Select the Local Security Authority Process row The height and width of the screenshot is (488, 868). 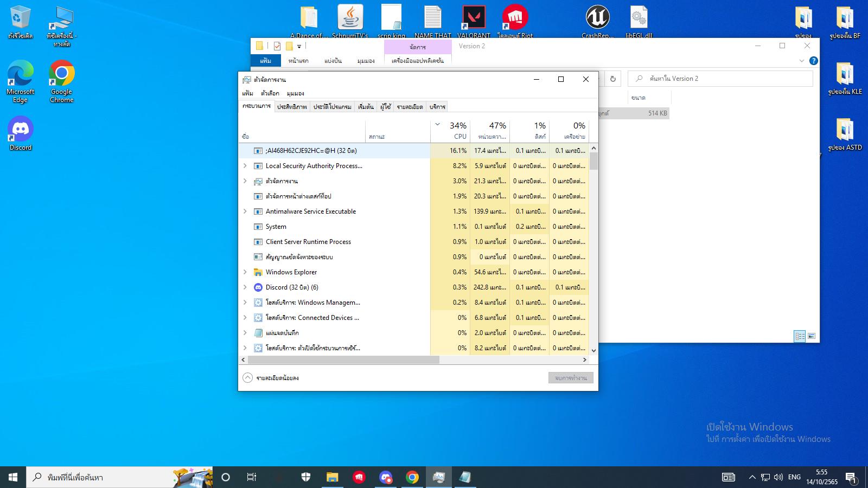tap(314, 166)
